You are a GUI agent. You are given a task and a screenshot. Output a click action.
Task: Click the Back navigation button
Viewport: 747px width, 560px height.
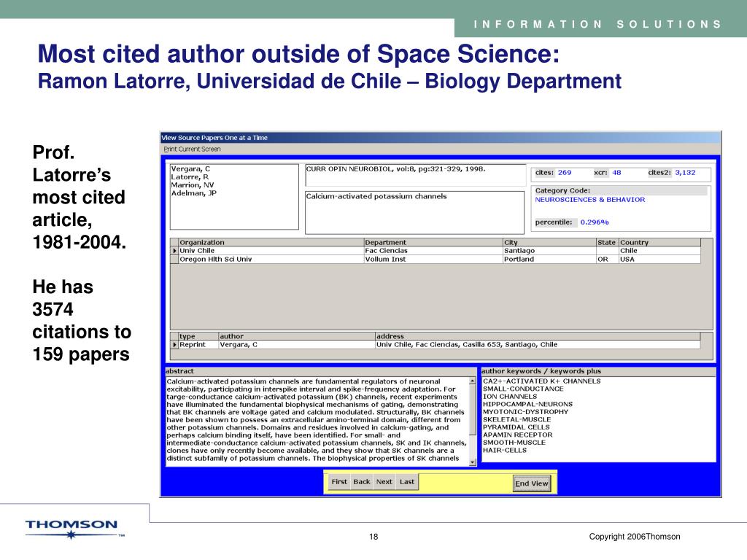tap(362, 482)
